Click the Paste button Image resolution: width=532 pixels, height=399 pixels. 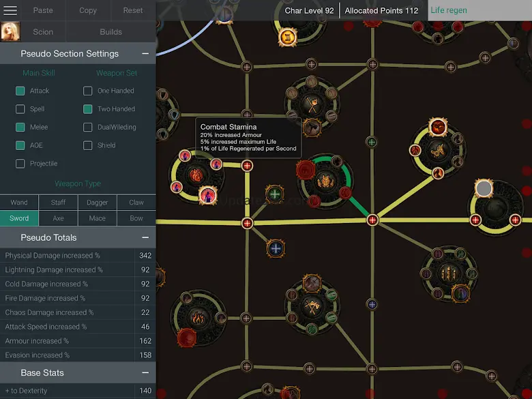pos(43,10)
